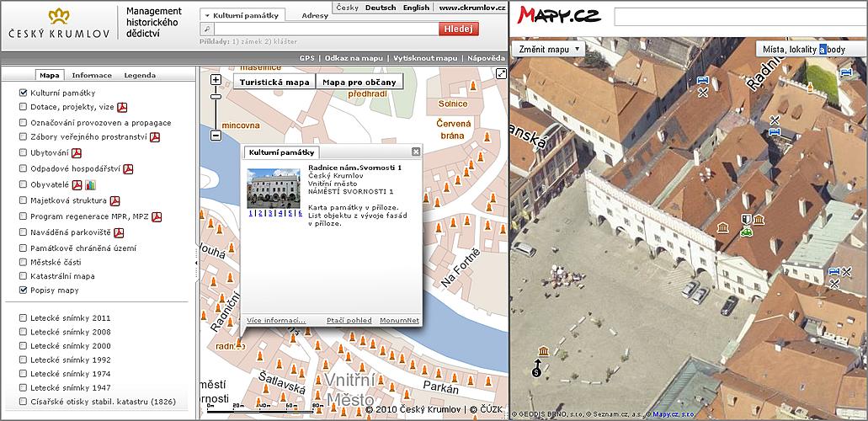Open PDF icon next to Naváděná parkoviště
Screen dimensions: 868x421
tap(119, 232)
